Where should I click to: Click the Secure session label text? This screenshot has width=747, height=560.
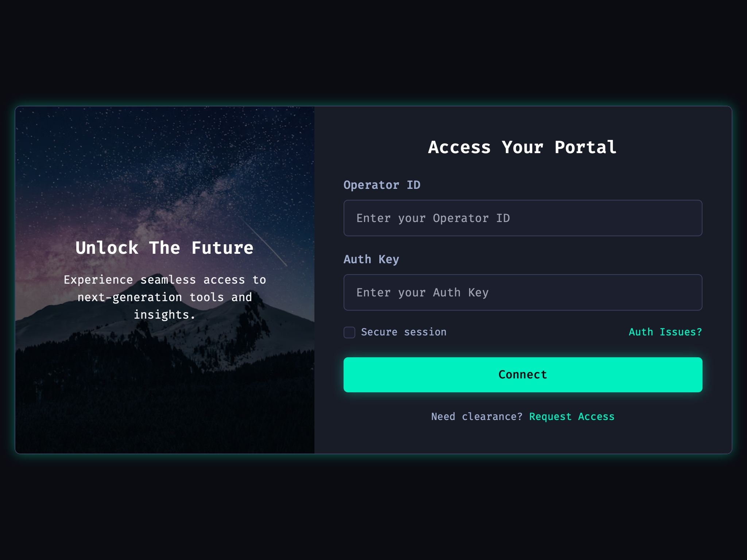pos(404,332)
